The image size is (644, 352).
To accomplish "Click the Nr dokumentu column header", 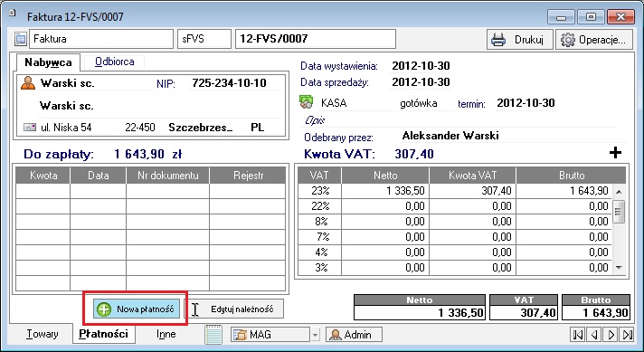I will [167, 176].
